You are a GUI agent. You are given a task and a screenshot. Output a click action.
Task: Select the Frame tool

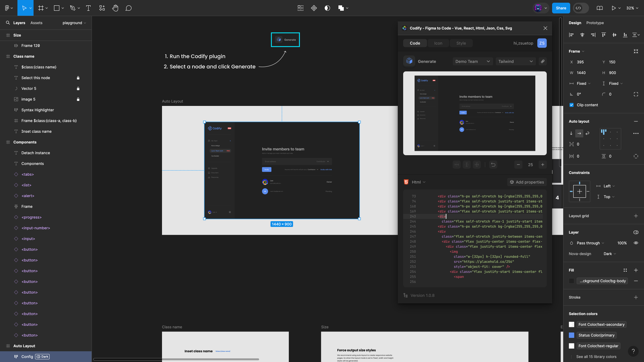pos(41,8)
